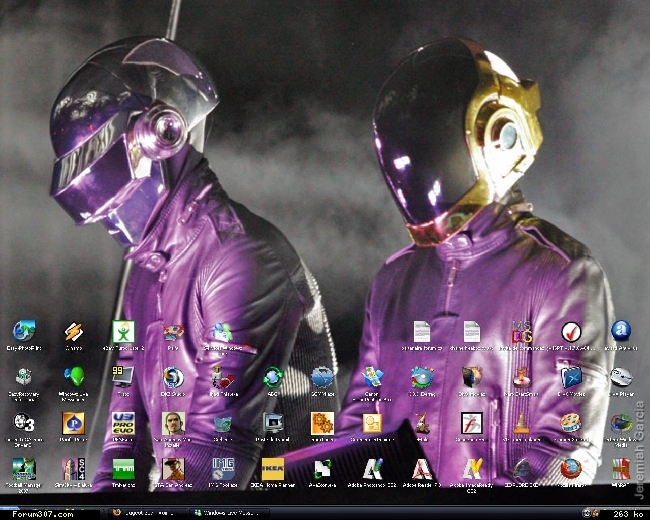
Task: Launch Adobe ImageReady CS2
Action: click(x=472, y=469)
